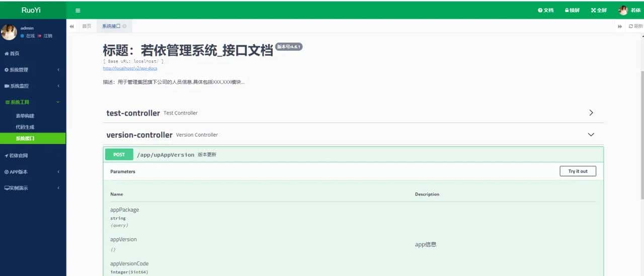Click the POST /app/upAppVersion operation header

(352, 155)
